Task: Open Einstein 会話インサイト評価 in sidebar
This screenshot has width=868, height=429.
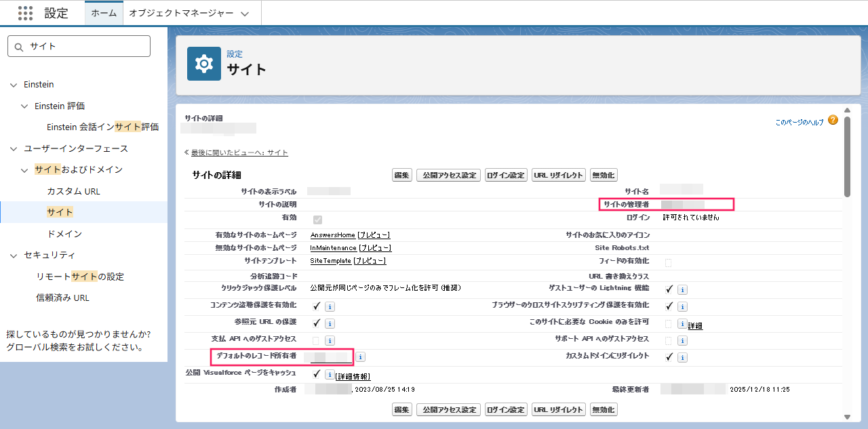Action: [102, 127]
